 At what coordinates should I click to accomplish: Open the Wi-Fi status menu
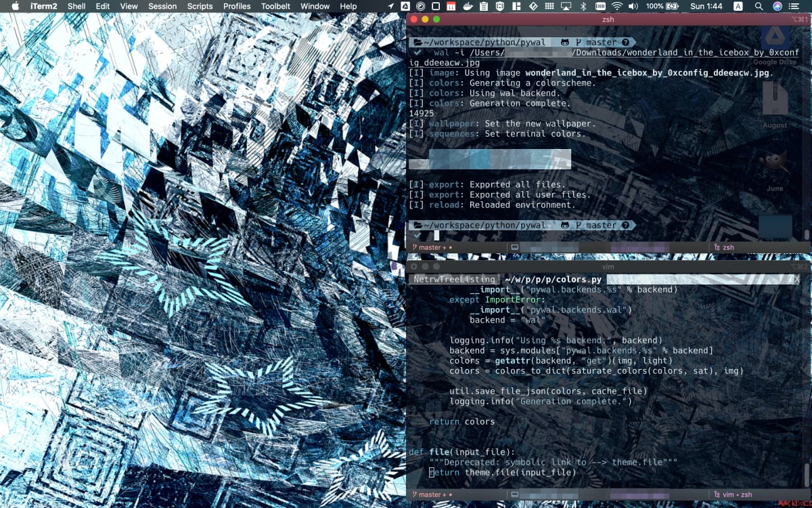pyautogui.click(x=617, y=6)
